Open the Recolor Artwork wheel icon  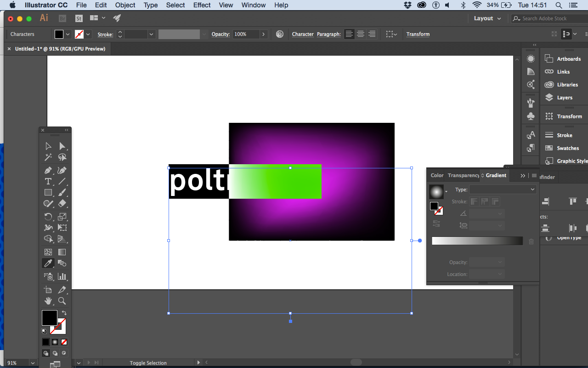(280, 34)
